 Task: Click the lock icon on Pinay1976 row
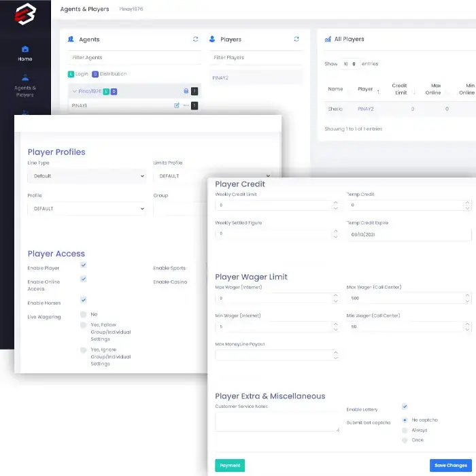pos(186,91)
